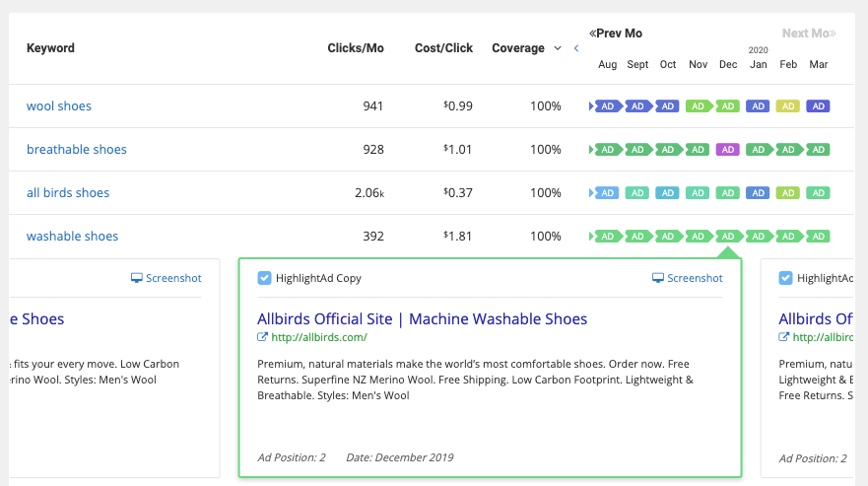868x486 pixels.
Task: Select the wool shoes Sept AD badge
Action: tap(637, 105)
